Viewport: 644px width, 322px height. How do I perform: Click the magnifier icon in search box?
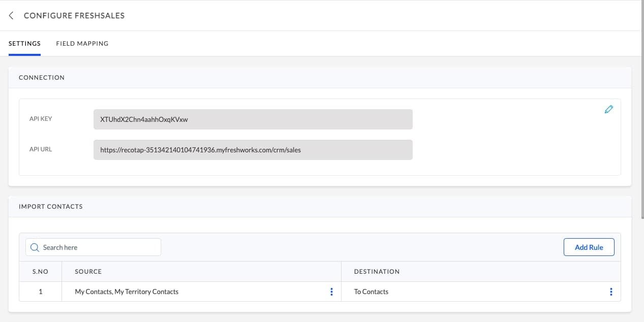pos(35,247)
